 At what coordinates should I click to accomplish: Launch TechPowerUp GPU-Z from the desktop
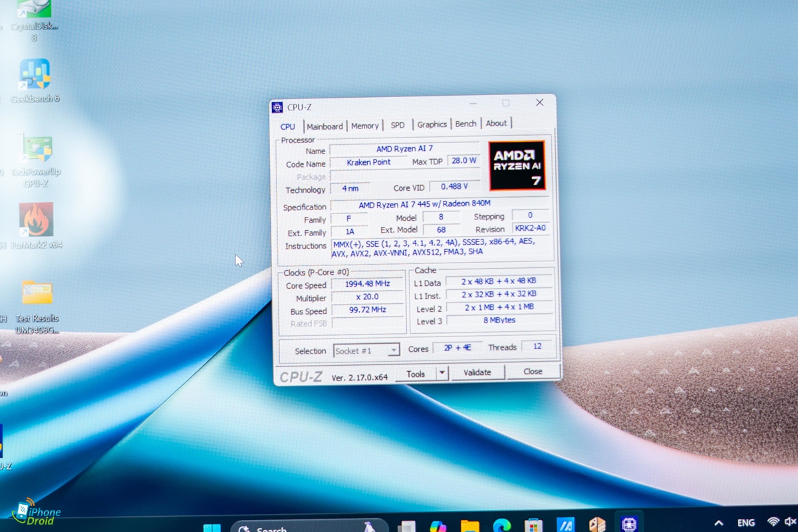[x=36, y=149]
